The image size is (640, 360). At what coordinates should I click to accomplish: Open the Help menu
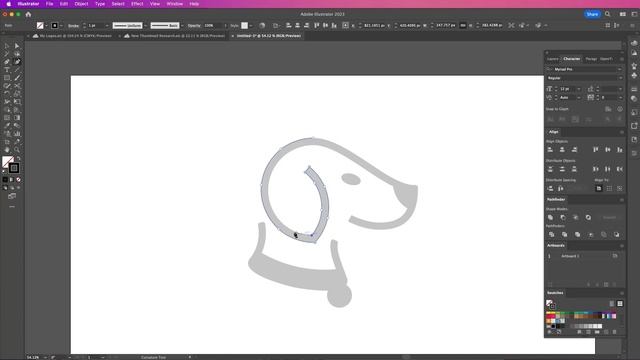(x=194, y=4)
